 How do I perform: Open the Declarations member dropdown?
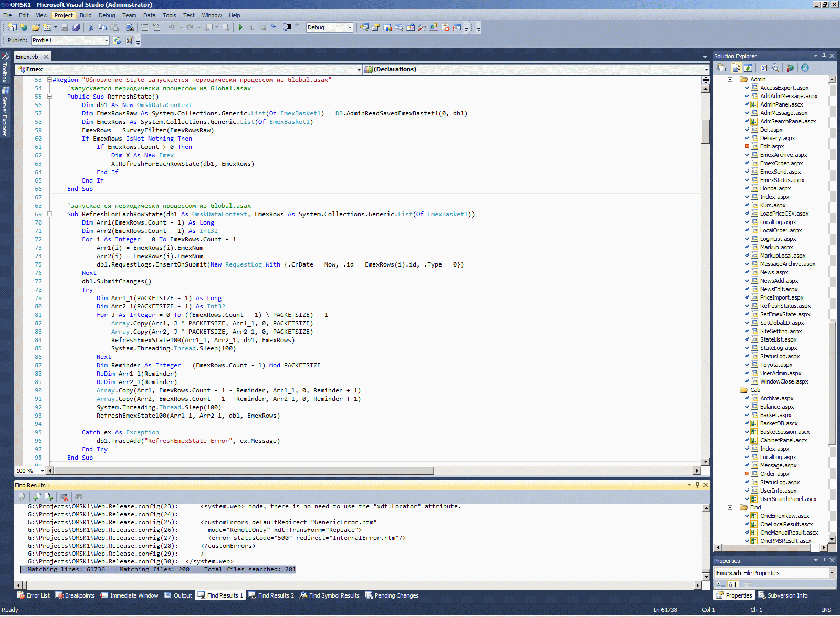[x=536, y=69]
